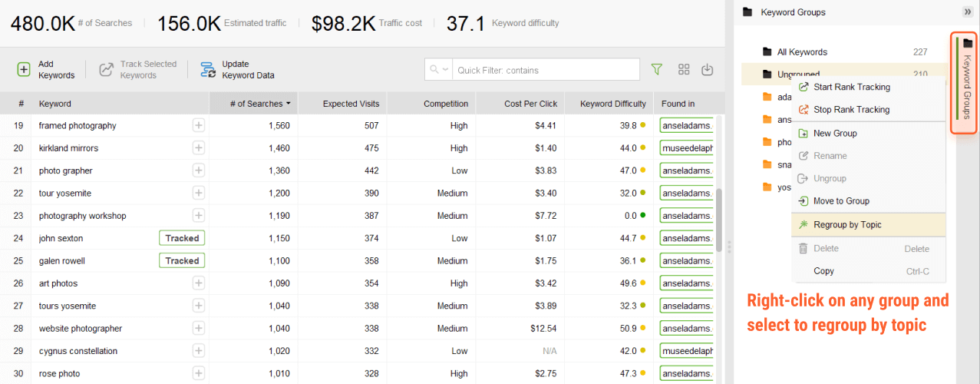Click plus icon beside tours yosemite
Viewport: 980px width, 384px height.
point(199,306)
